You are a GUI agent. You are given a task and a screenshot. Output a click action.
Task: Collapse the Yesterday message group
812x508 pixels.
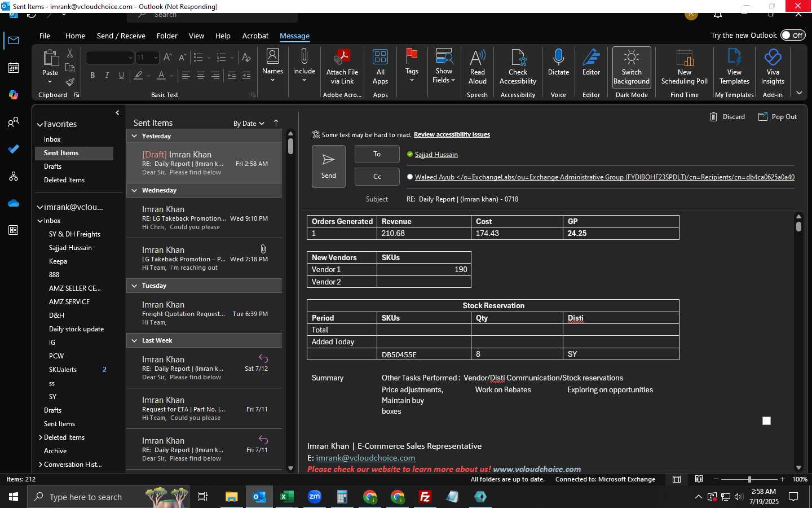134,136
